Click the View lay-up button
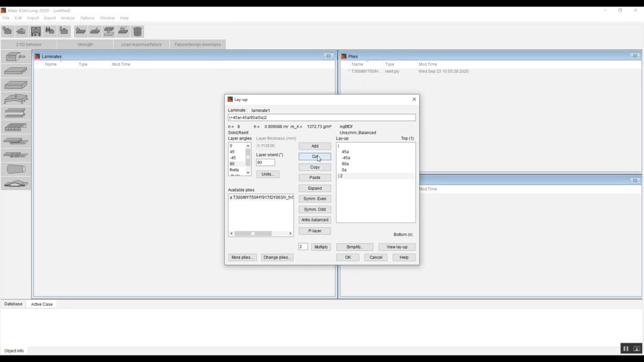The height and width of the screenshot is (362, 644). click(x=397, y=247)
